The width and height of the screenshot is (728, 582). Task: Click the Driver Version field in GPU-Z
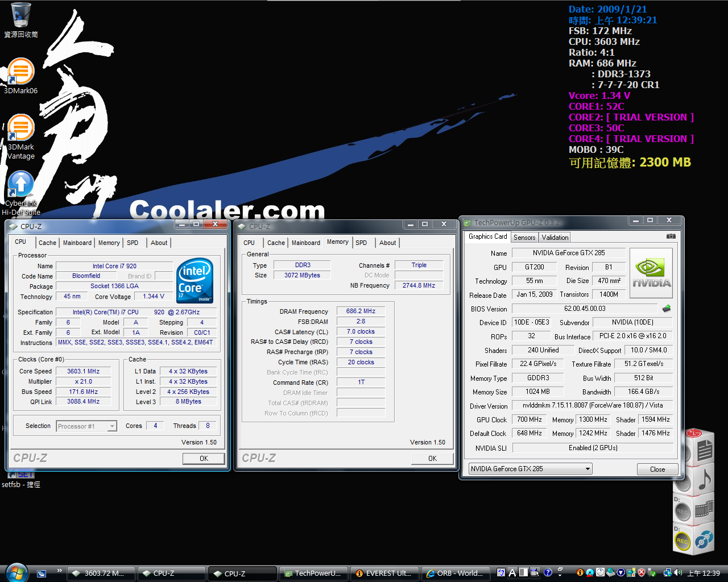(593, 406)
